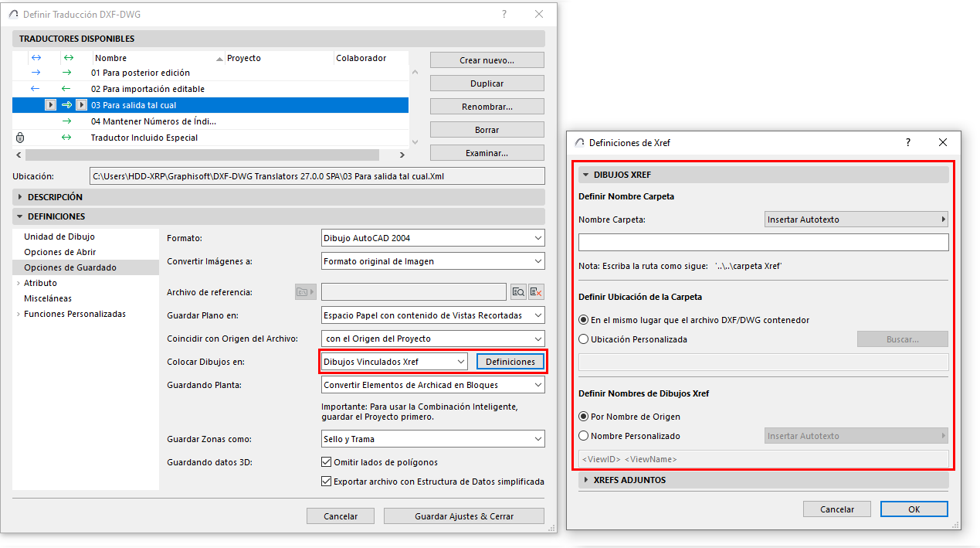
Task: Open Guardar Plano en dropdown
Action: pos(432,315)
